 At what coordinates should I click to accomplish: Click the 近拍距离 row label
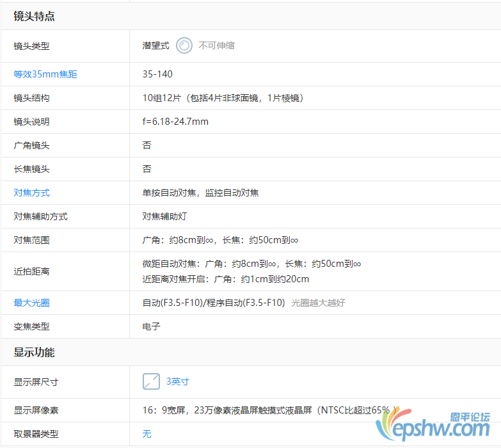31,271
